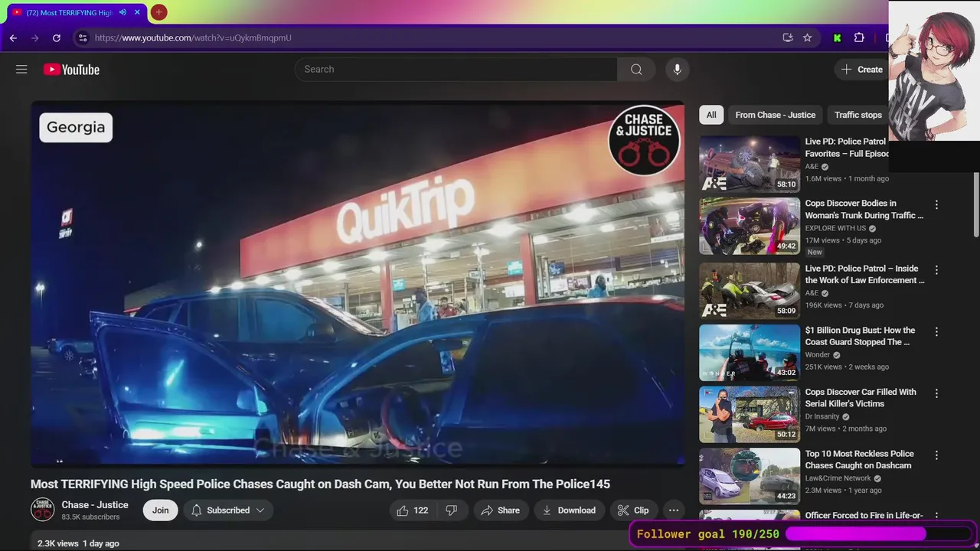Dislike the video with thumbs down
The image size is (980, 551).
tap(452, 510)
